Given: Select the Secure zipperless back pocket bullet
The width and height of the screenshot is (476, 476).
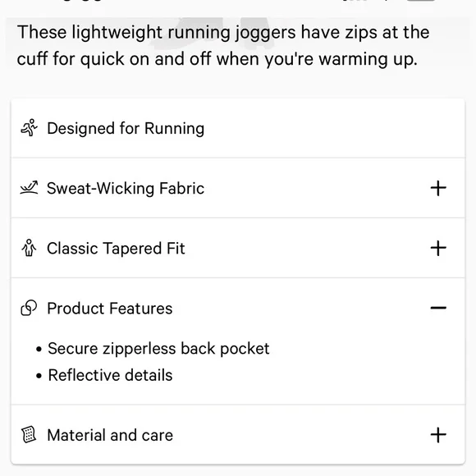Looking at the screenshot, I should tap(158, 349).
